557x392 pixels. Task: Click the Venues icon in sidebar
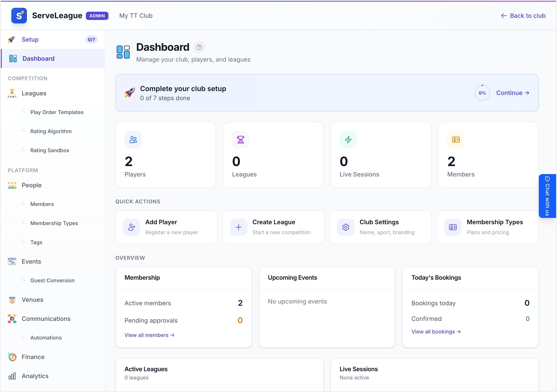tap(12, 300)
